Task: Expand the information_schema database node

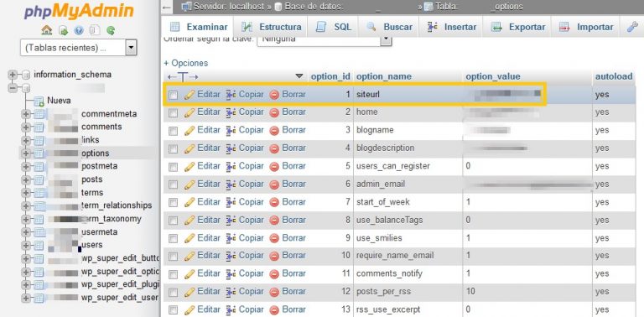Action: point(13,75)
